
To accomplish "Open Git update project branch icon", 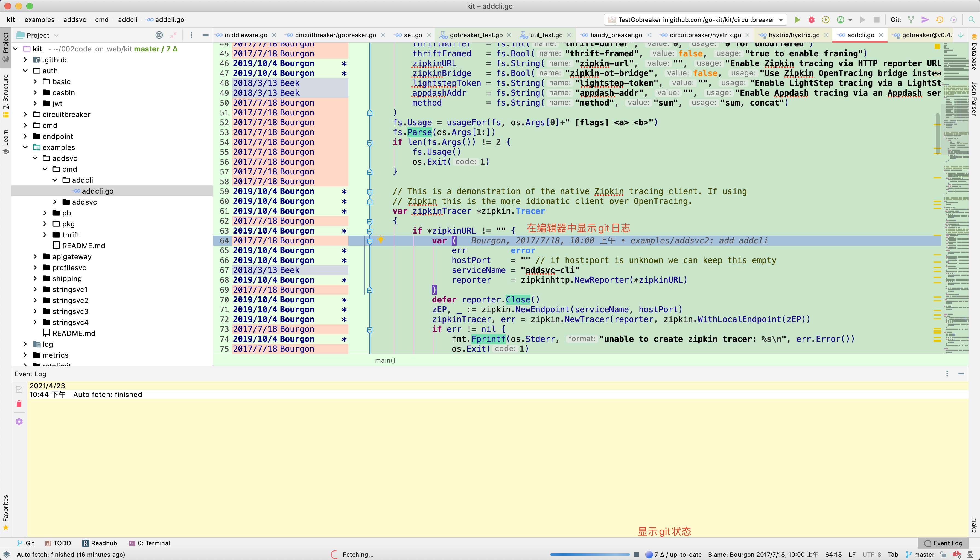I will (911, 20).
